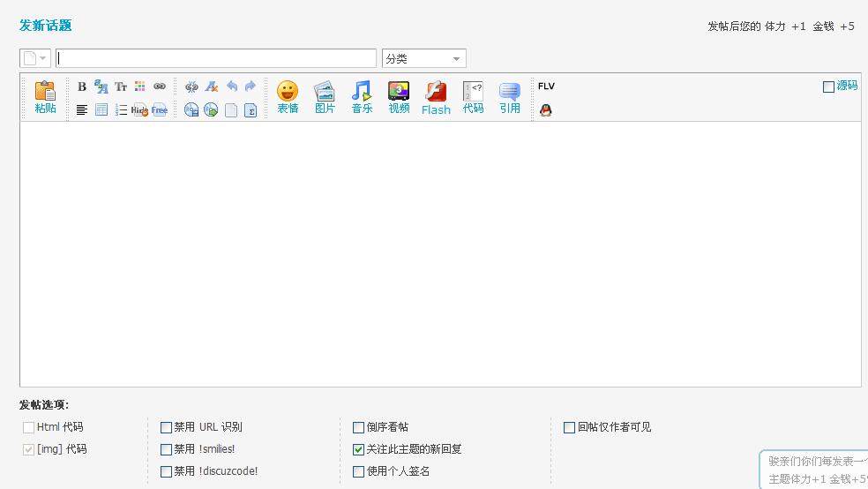This screenshot has height=489, width=868.
Task: Check word count with the Σ icon
Action: 251,109
